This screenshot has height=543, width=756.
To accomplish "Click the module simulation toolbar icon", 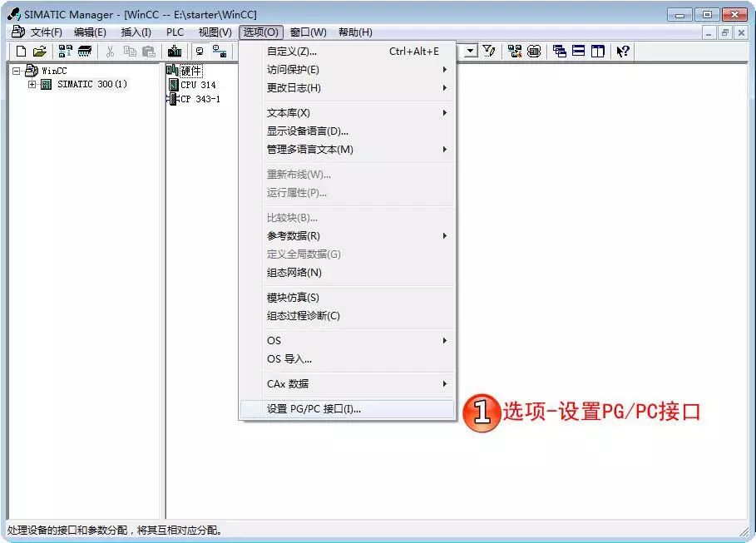I will point(515,51).
